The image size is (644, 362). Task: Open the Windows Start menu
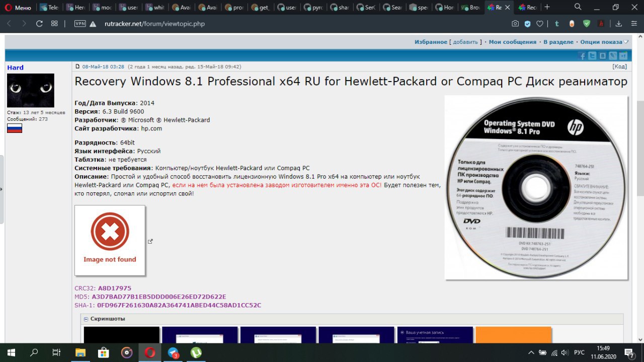pos(11,352)
